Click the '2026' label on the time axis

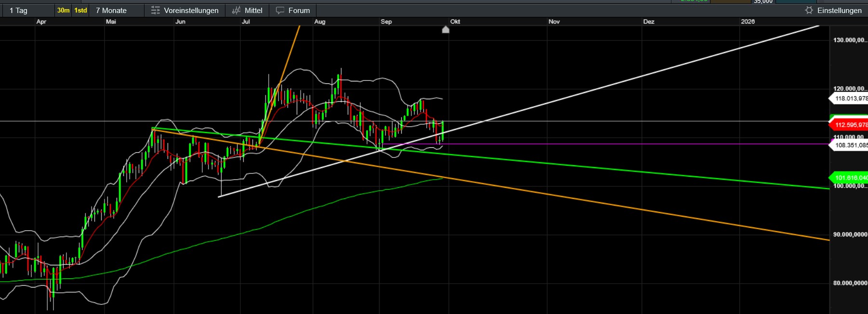tap(748, 22)
